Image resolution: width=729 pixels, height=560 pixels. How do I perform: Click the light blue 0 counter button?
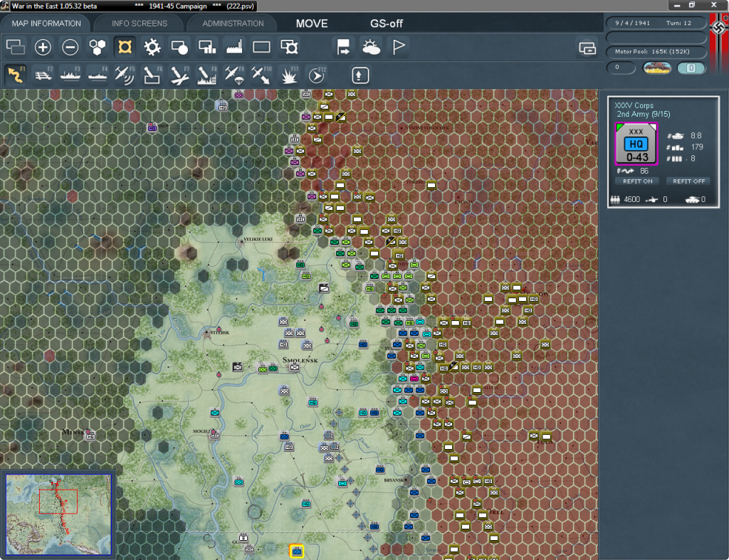pos(691,68)
